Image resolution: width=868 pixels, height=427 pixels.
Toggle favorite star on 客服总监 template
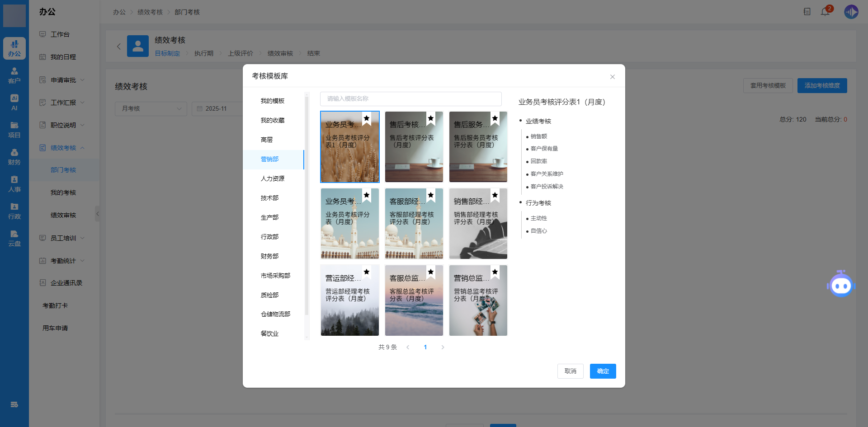(431, 272)
